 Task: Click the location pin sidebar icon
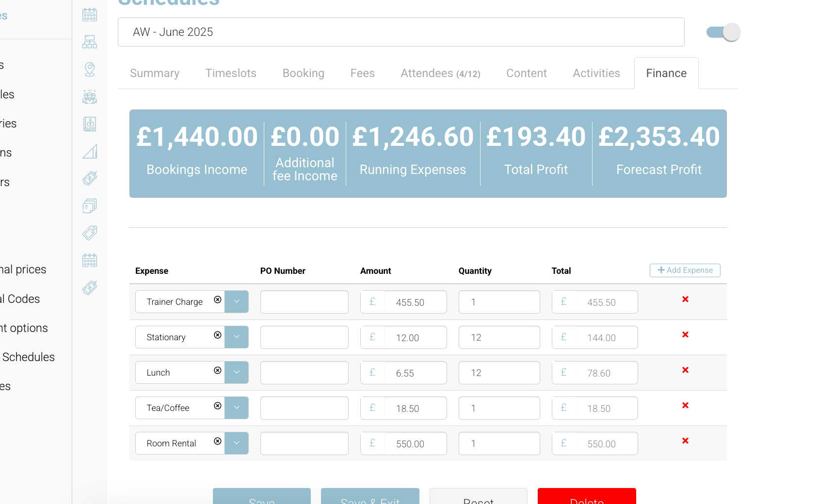pos(90,69)
